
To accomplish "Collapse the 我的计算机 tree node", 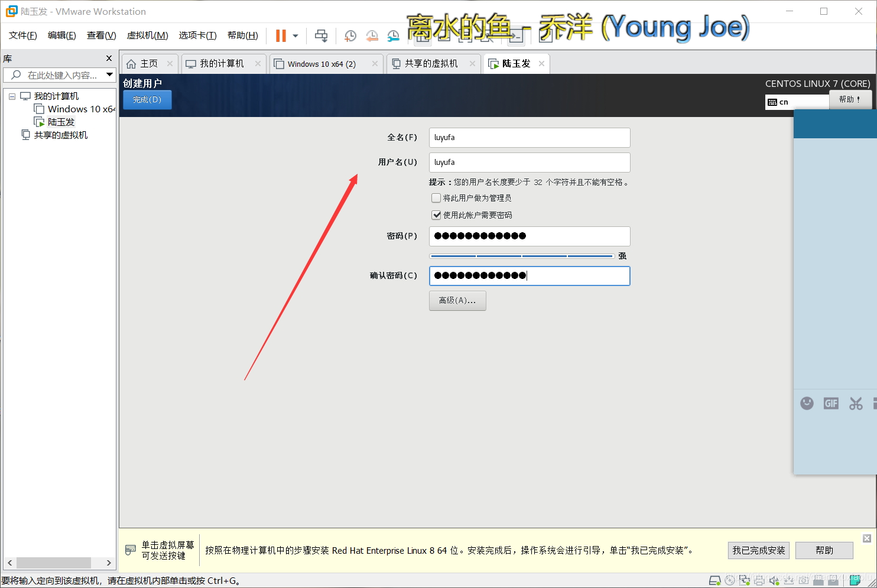I will pos(12,96).
